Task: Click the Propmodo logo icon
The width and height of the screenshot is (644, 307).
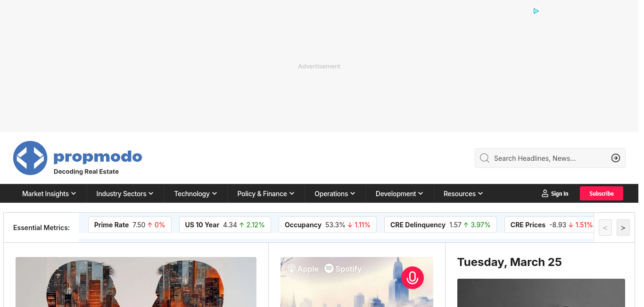Action: 30,158
